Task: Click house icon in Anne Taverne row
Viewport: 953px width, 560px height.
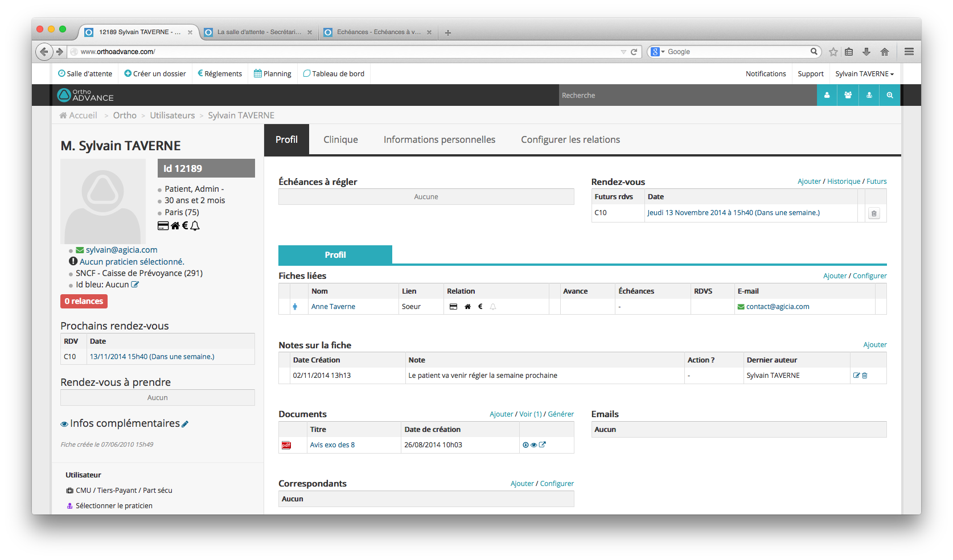Action: (x=467, y=307)
